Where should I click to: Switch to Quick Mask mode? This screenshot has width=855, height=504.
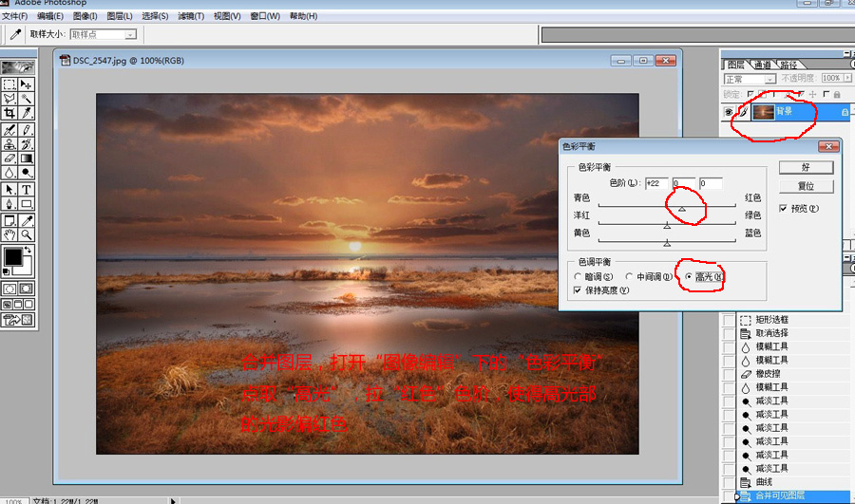tap(27, 289)
